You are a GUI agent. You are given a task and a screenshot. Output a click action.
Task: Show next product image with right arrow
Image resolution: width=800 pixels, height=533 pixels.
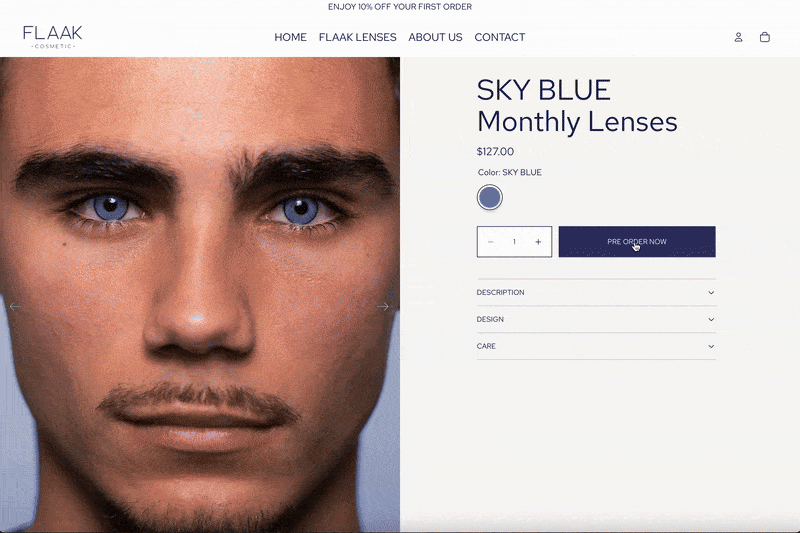(383, 307)
